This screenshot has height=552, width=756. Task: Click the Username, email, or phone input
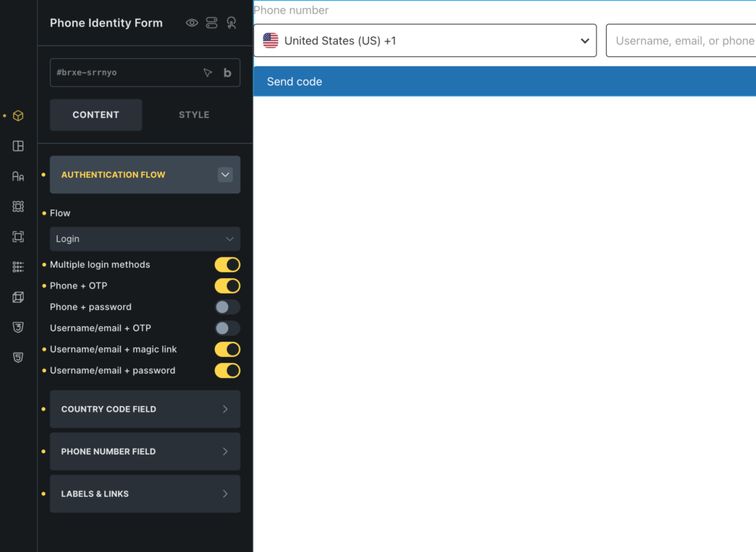(x=681, y=41)
